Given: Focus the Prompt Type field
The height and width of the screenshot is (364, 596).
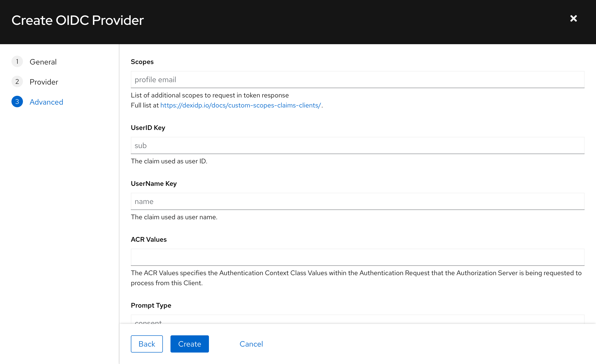Looking at the screenshot, I should [x=357, y=319].
